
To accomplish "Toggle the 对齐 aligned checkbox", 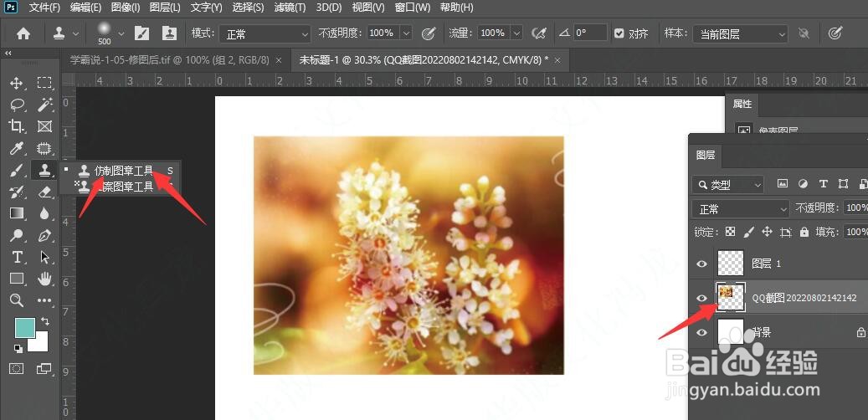I will tap(619, 33).
